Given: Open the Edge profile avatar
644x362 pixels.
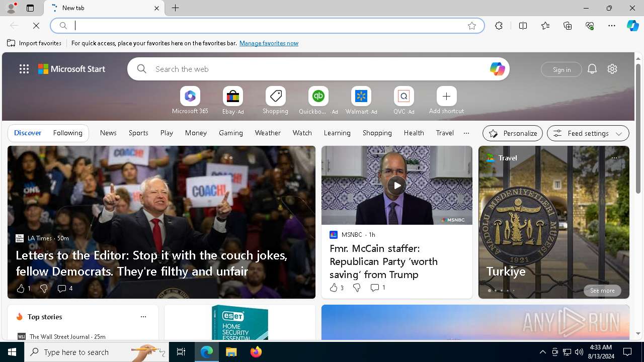Looking at the screenshot, I should pos(11,8).
